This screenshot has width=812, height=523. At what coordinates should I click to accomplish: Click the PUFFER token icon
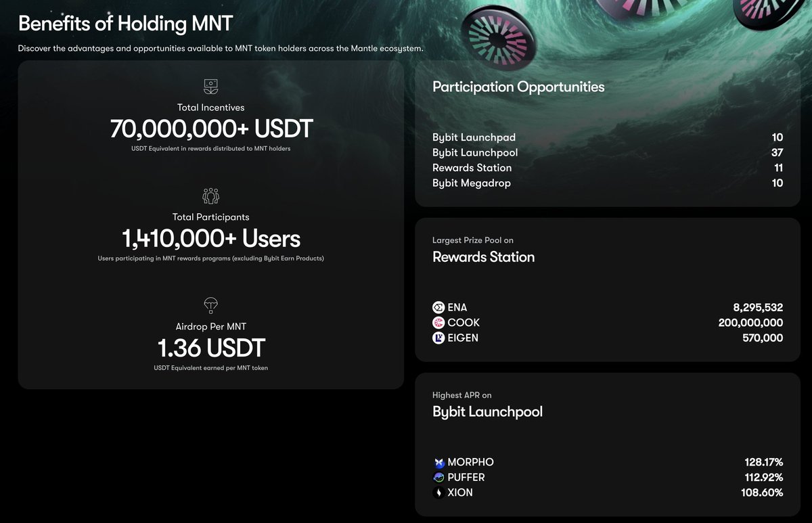[x=438, y=478]
